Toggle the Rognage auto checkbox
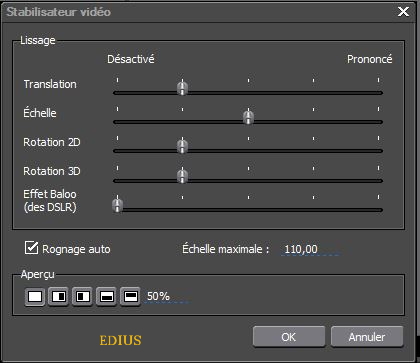Image resolution: width=420 pixels, height=363 pixels. [32, 248]
